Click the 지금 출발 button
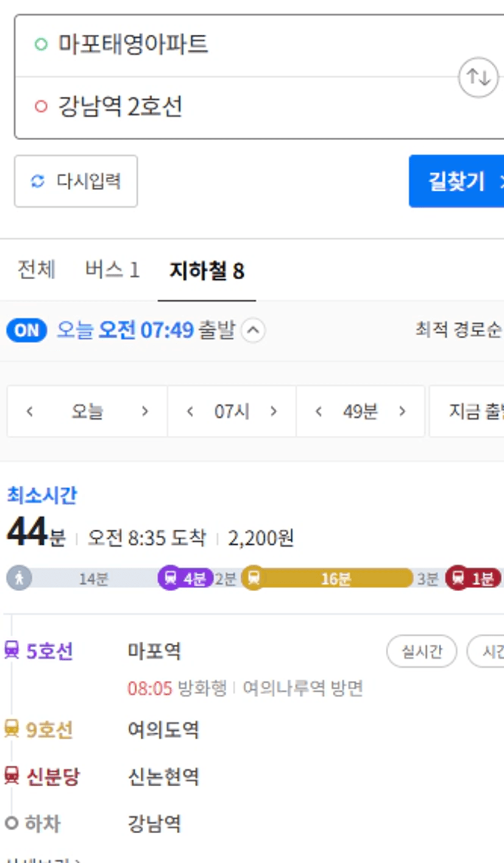 (x=467, y=411)
